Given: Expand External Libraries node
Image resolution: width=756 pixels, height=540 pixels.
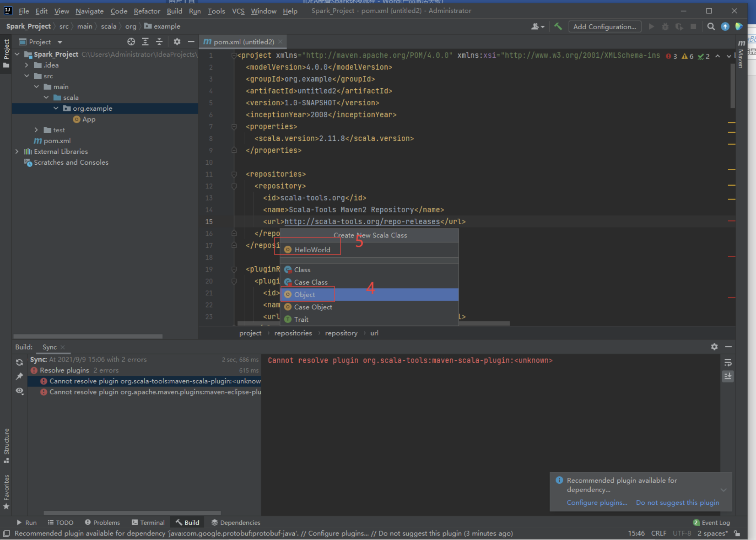Looking at the screenshot, I should pyautogui.click(x=17, y=151).
